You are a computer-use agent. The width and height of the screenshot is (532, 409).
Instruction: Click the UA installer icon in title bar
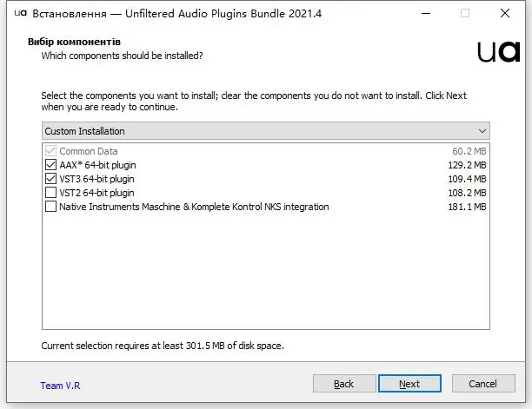pyautogui.click(x=20, y=13)
